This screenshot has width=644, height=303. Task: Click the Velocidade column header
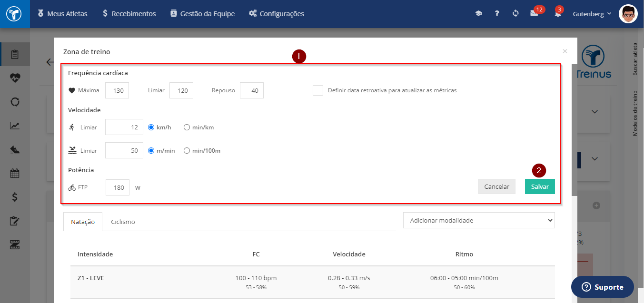tap(349, 254)
